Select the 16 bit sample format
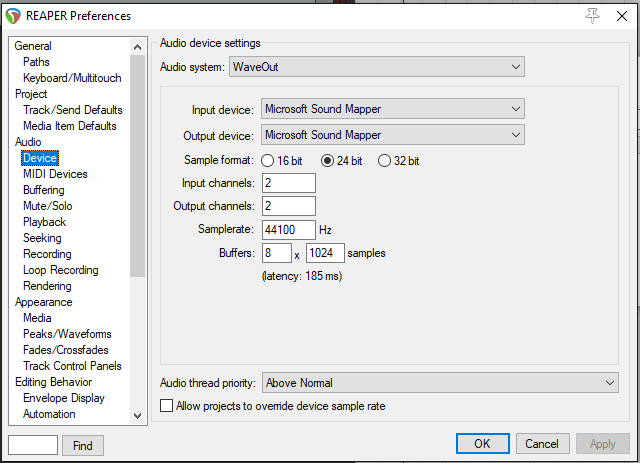 coord(268,161)
